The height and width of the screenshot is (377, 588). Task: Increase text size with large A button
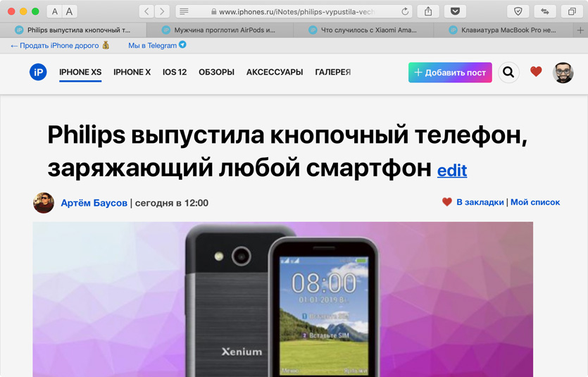[70, 12]
